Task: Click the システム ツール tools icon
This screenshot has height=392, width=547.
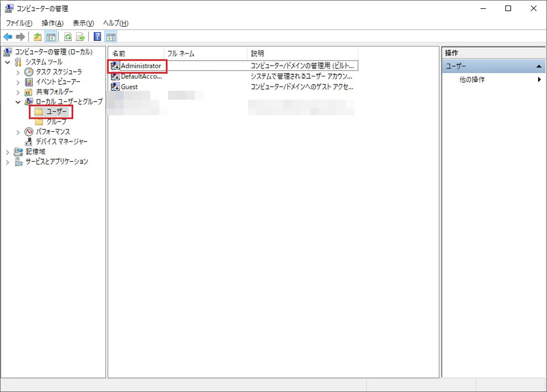Action: [18, 62]
